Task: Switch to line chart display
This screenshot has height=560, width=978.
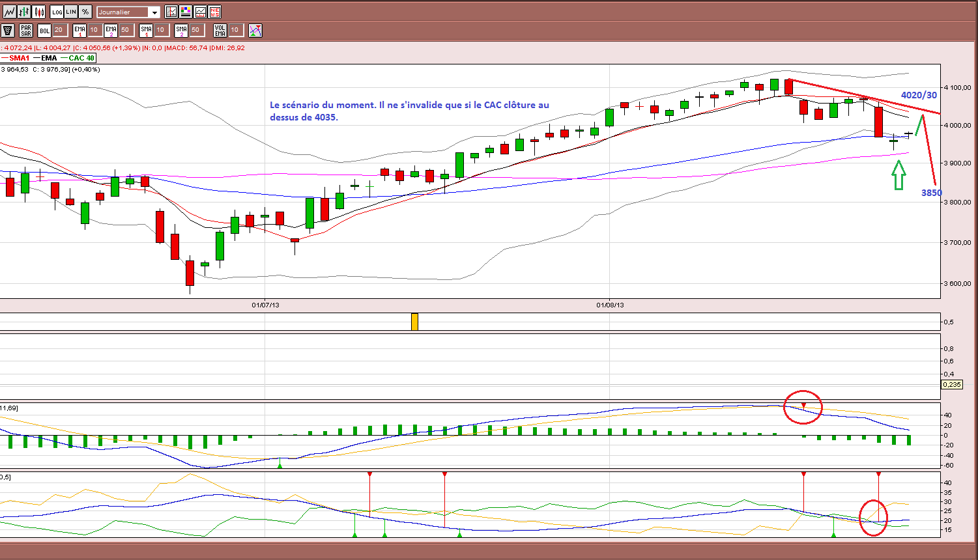Action: pos(10,12)
